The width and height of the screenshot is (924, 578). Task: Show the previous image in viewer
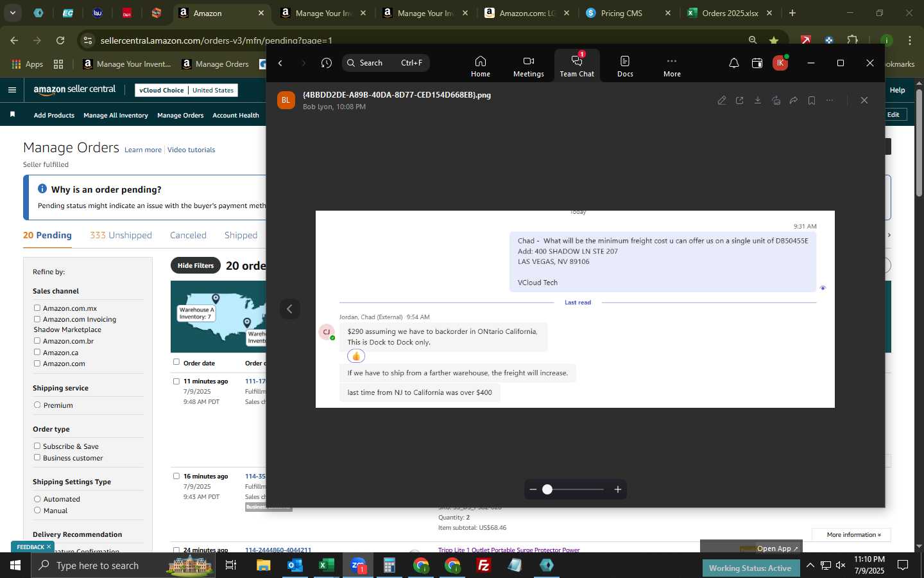click(289, 309)
